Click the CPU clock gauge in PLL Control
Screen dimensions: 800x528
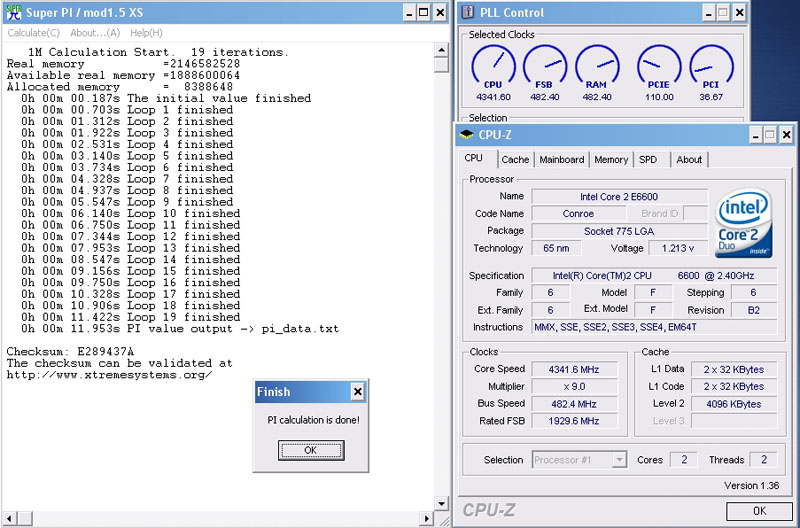(493, 66)
